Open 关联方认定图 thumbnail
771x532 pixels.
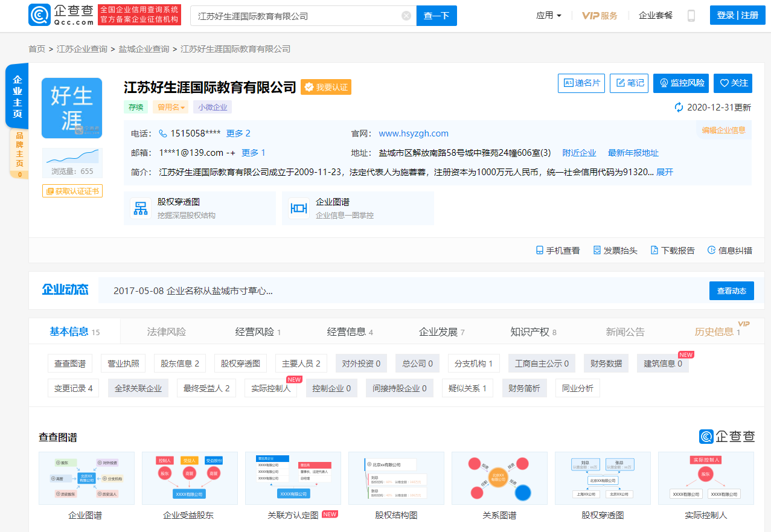click(293, 478)
